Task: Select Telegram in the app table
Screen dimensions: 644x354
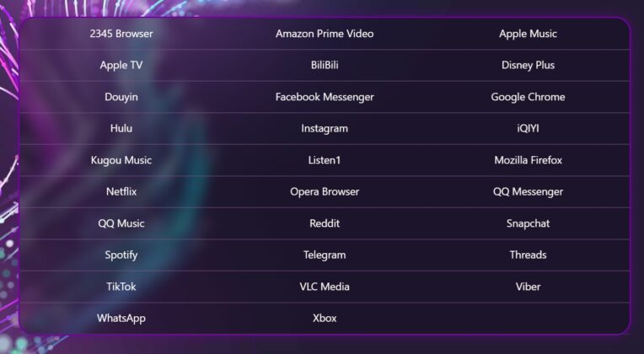Action: click(x=325, y=255)
